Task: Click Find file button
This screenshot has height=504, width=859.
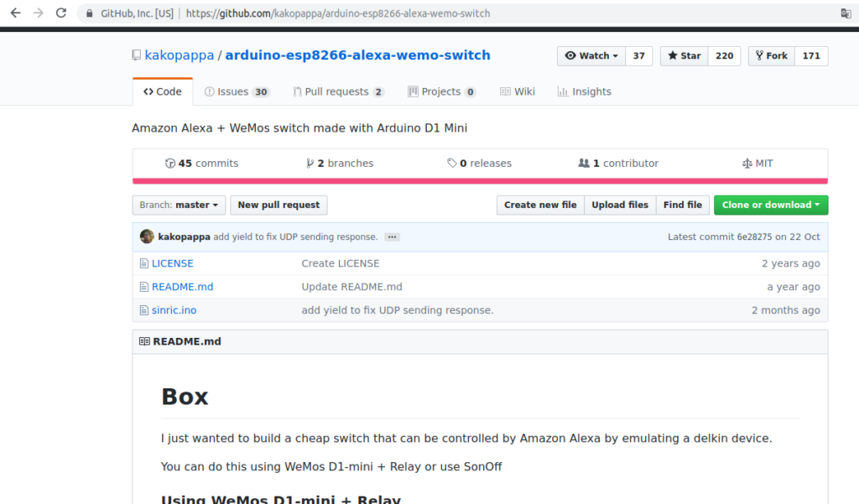Action: (x=683, y=205)
